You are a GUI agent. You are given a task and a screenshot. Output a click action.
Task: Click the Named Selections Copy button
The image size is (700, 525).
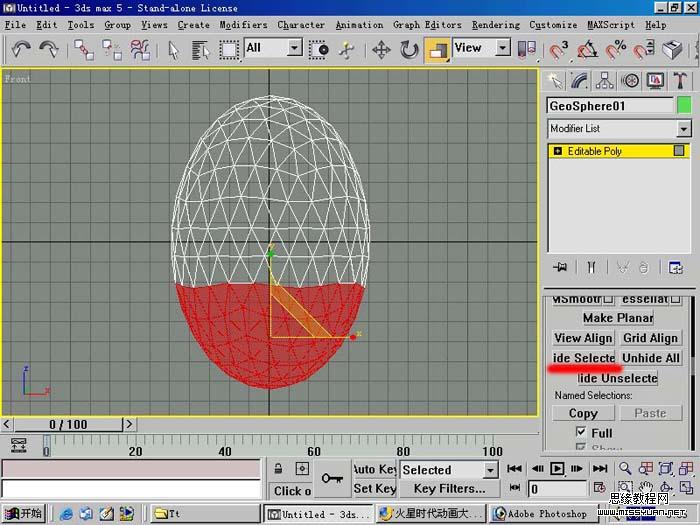click(583, 413)
